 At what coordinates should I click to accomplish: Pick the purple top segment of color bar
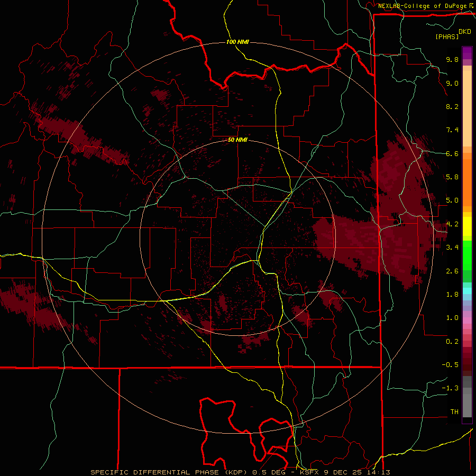pos(467,53)
